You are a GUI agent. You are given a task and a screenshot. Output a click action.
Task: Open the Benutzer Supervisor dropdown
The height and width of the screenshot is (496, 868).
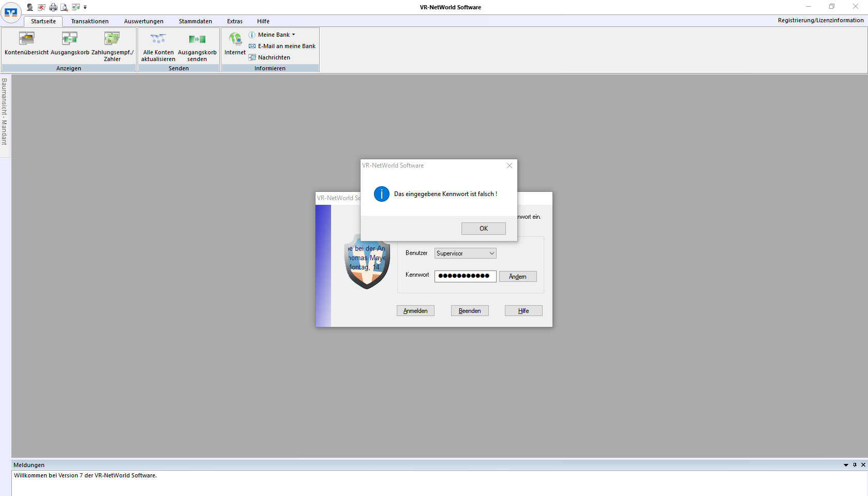click(466, 253)
